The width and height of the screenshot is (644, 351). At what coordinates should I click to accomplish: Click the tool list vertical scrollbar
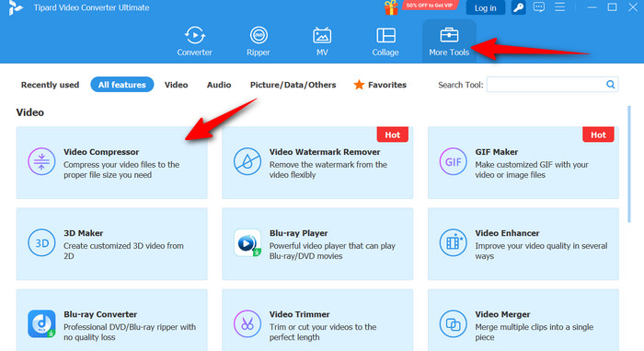[628, 164]
